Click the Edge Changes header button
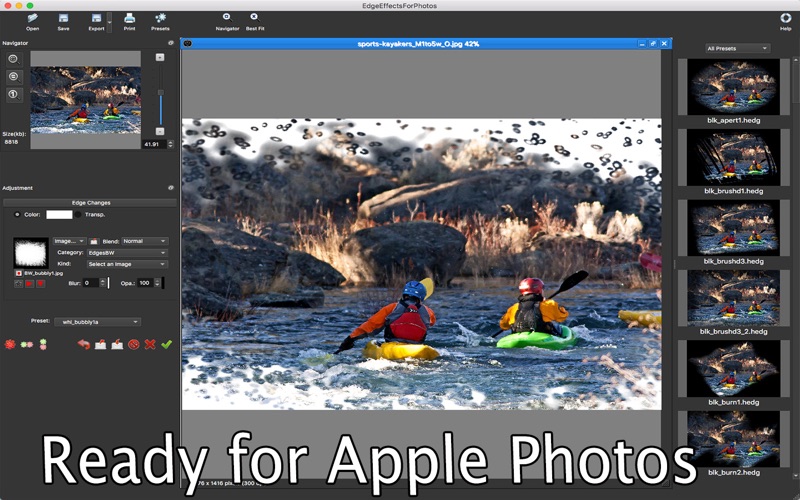 coord(90,203)
